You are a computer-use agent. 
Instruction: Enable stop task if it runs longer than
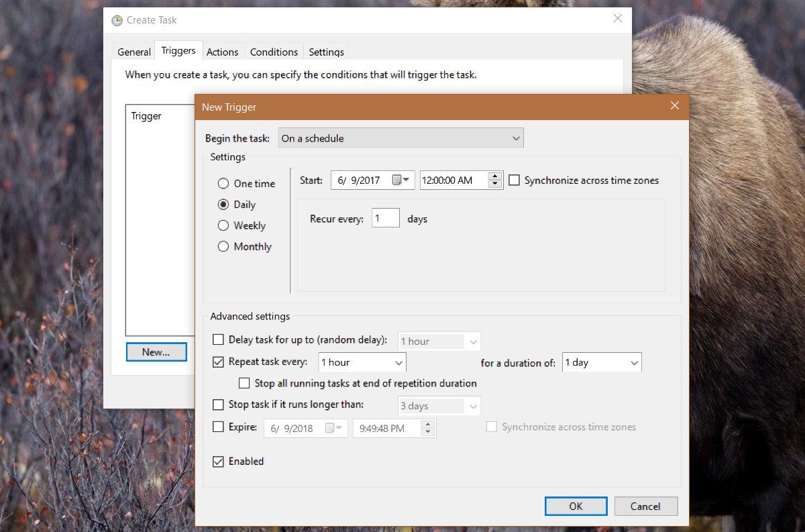pyautogui.click(x=218, y=405)
